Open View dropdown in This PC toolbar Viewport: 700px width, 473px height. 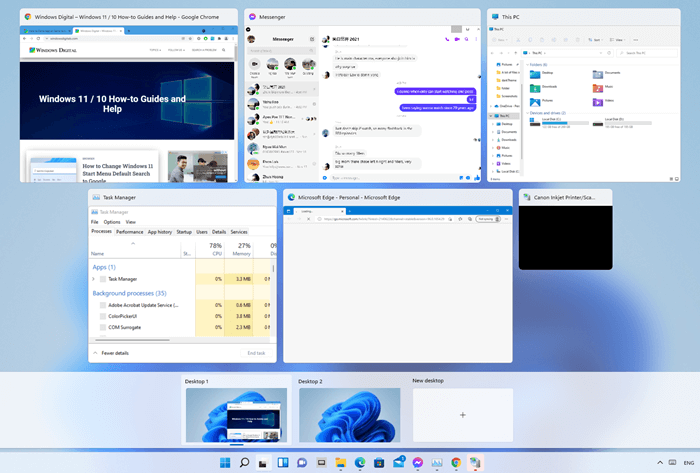click(617, 40)
